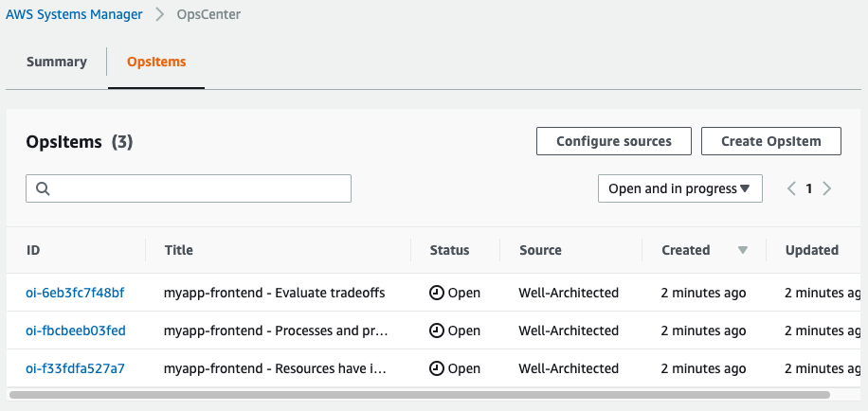Image resolution: width=868 pixels, height=411 pixels.
Task: Open the AWS Systems Manager breadcrumb link
Action: coord(74,14)
